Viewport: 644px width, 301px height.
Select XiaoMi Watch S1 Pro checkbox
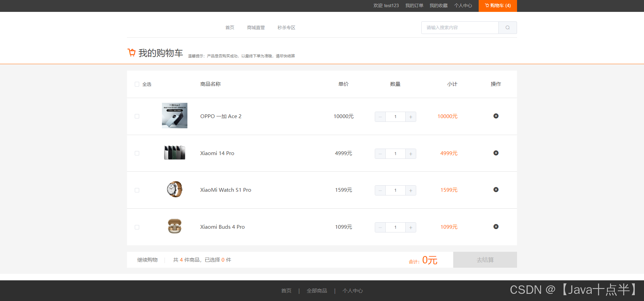137,190
